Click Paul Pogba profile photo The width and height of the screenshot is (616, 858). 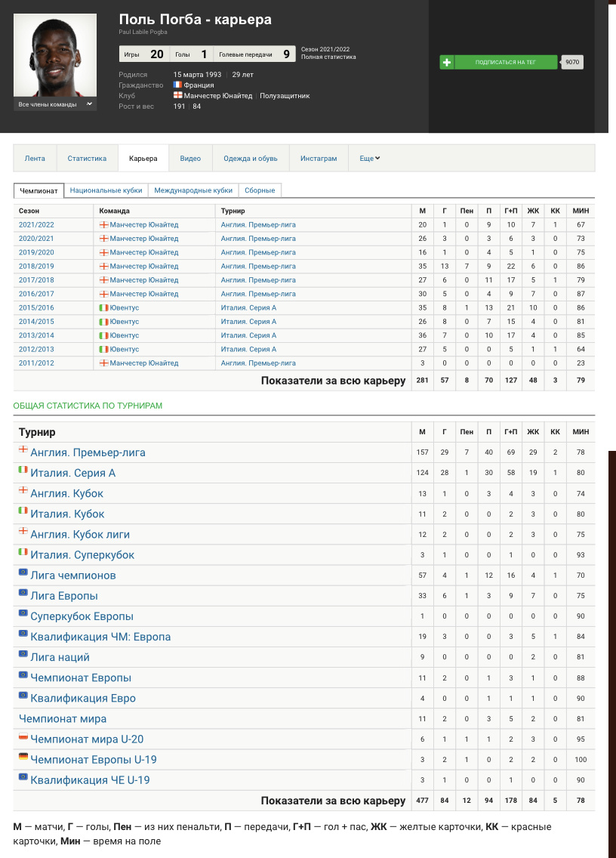tap(55, 55)
